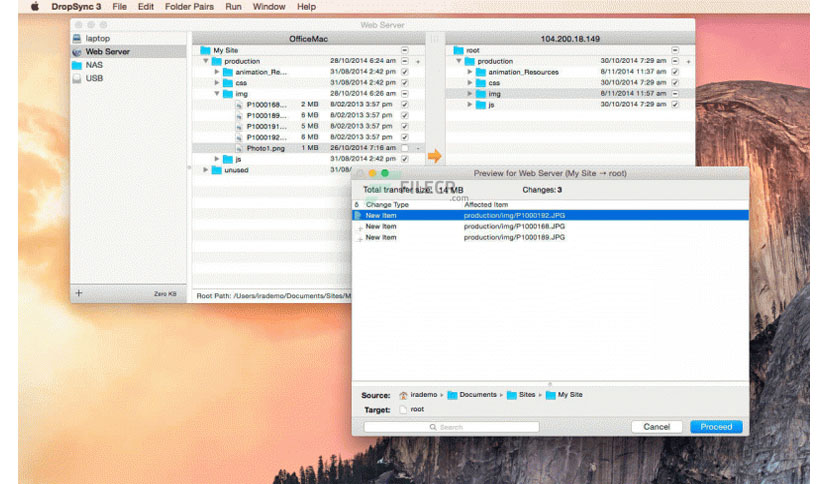Toggle the OfficeMac img folder mixed checkbox
Viewport: 836px width, 484px height.
pos(405,94)
